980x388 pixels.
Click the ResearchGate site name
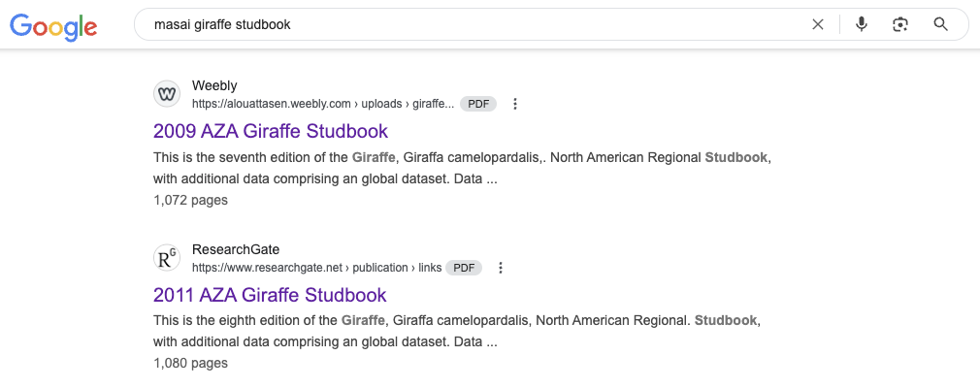click(x=236, y=249)
